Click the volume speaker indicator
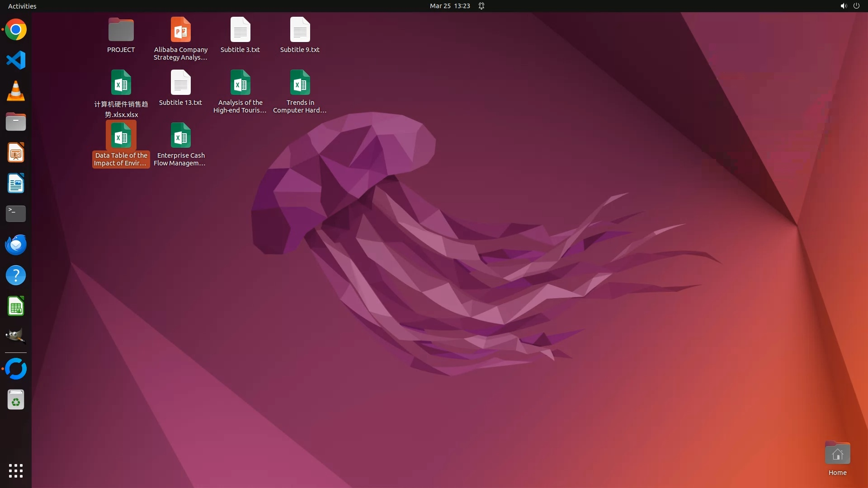This screenshot has width=868, height=488. [x=843, y=6]
